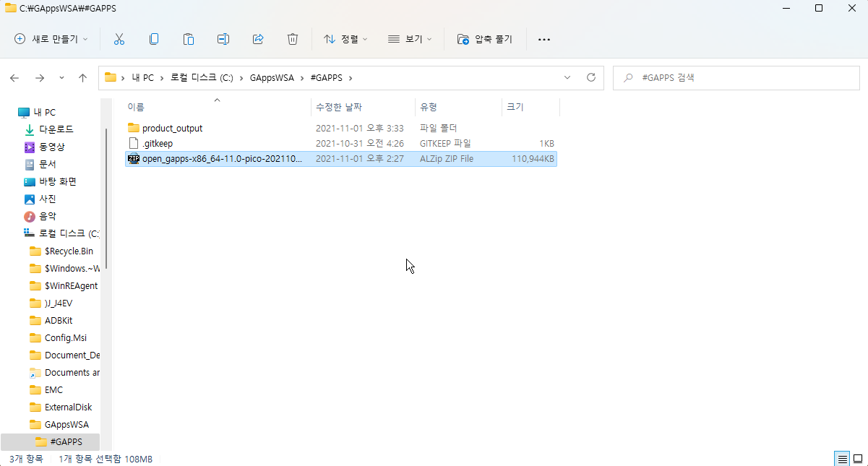Expand the 새로 만들기 (New) dropdown arrow

(83, 39)
